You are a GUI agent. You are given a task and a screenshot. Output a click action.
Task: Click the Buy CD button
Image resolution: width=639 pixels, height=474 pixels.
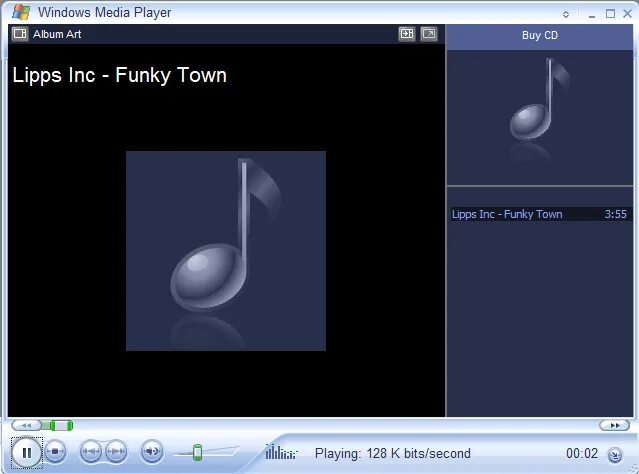pyautogui.click(x=540, y=35)
